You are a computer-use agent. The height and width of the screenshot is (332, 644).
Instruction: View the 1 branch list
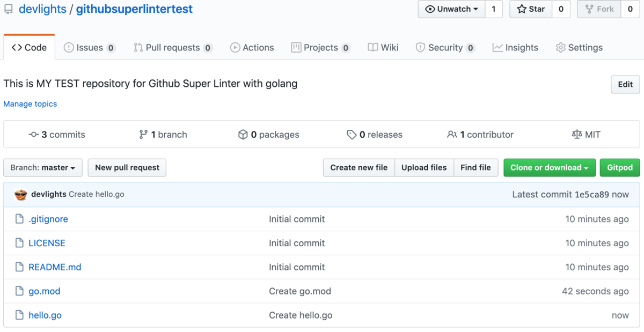(163, 135)
